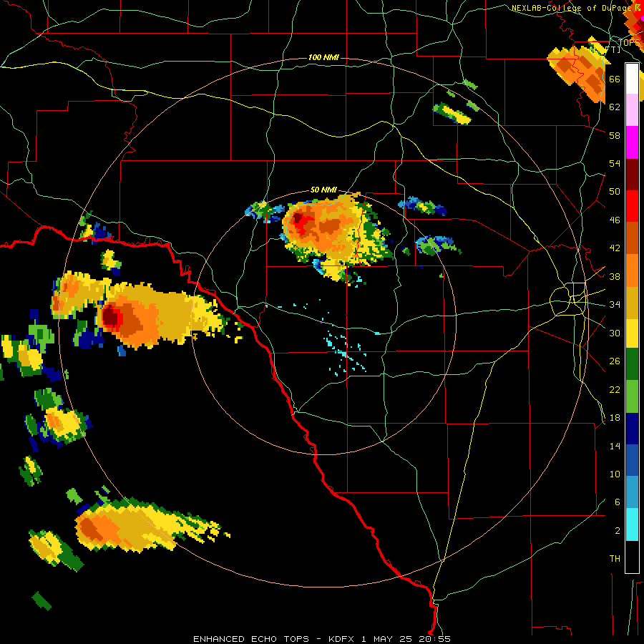644x644 pixels.
Task: Select the light orange legend color band
Action: (632, 270)
